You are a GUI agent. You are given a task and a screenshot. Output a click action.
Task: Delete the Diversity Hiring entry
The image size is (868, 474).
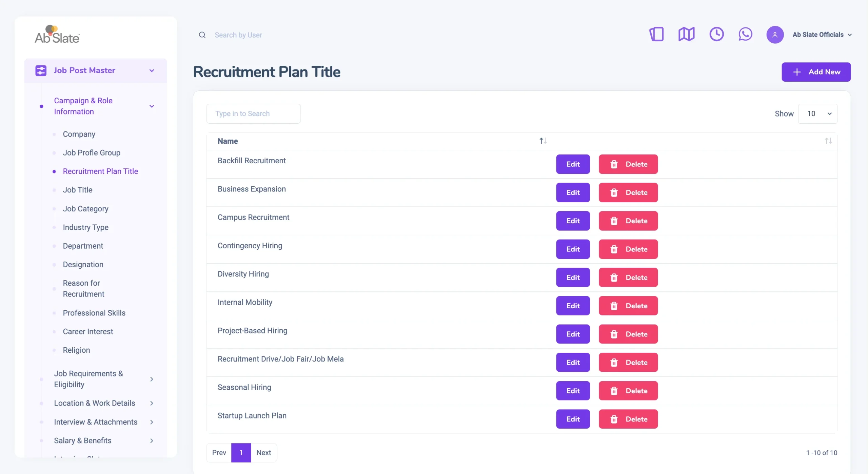(x=628, y=277)
